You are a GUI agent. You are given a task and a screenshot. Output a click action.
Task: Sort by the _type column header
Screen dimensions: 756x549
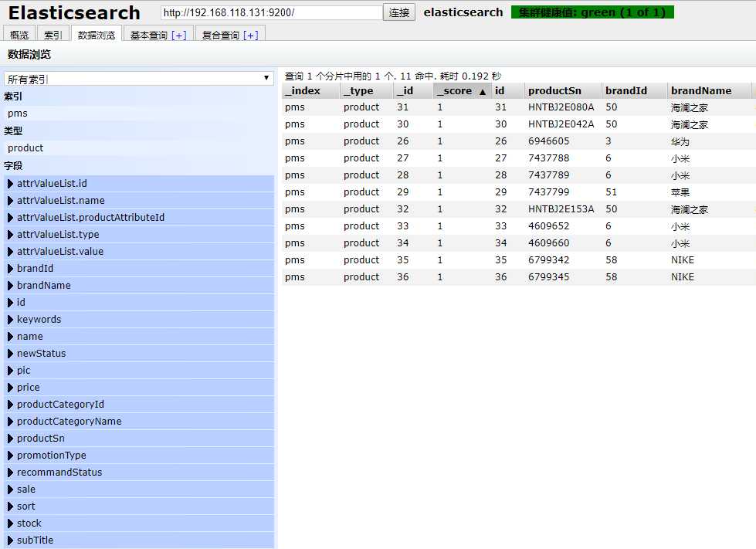click(367, 90)
